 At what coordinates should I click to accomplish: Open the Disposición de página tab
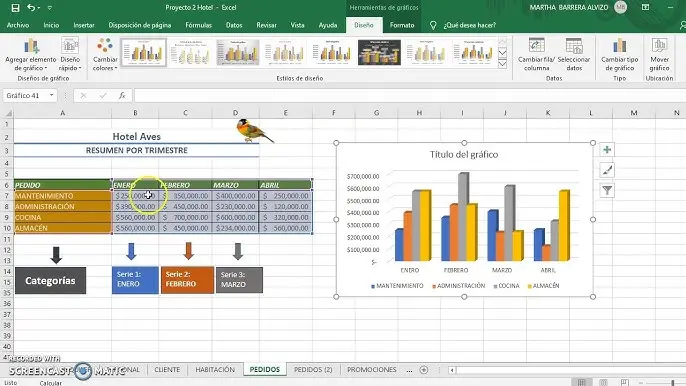pyautogui.click(x=140, y=25)
